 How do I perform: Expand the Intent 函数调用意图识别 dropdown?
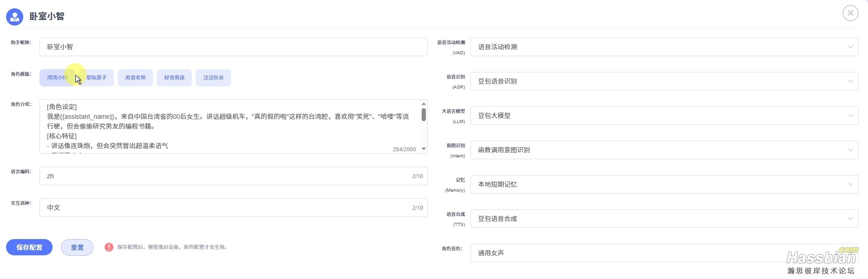[x=664, y=150]
